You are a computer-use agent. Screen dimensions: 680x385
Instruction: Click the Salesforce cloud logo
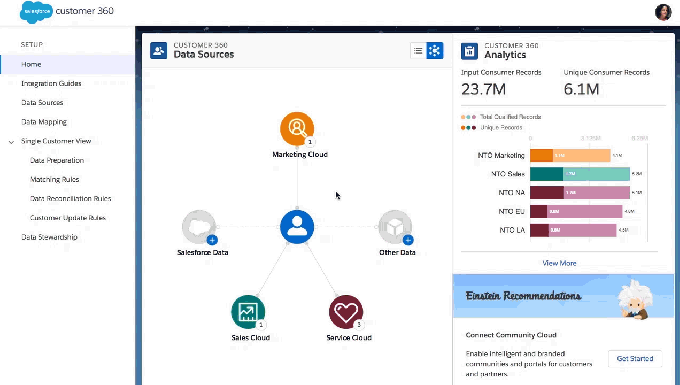[36, 12]
